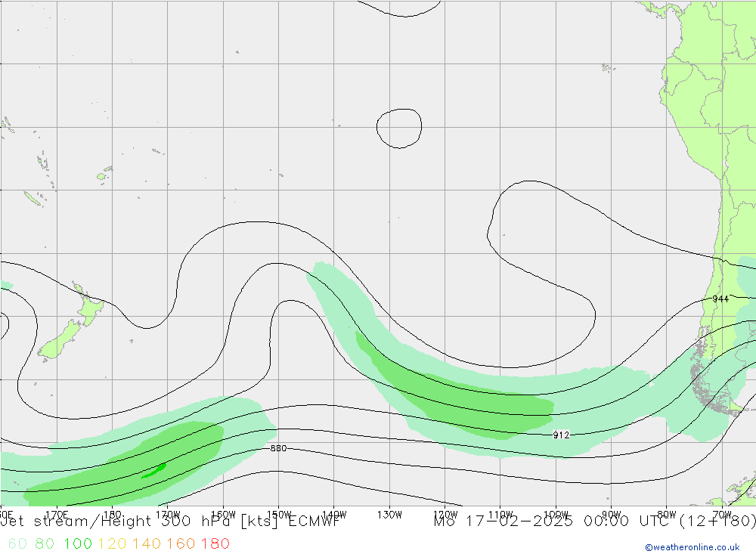Click the 120 knots legend value
Viewport: 756px width, 554px height.
click(x=112, y=543)
